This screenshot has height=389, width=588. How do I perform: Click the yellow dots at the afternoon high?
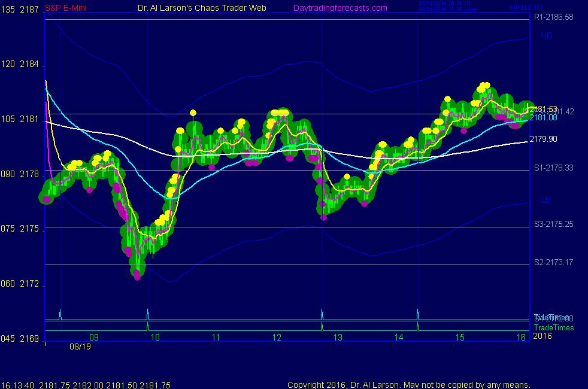484,87
